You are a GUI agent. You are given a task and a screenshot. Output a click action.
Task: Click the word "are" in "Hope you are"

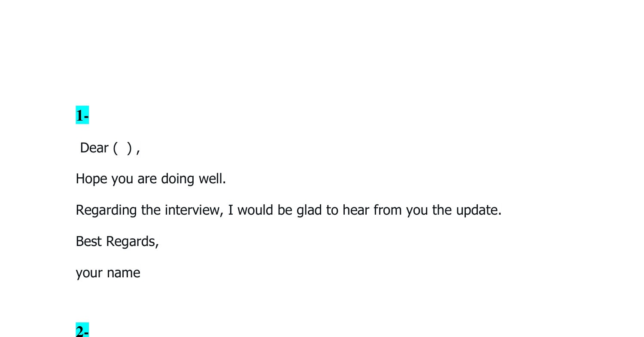tap(147, 179)
